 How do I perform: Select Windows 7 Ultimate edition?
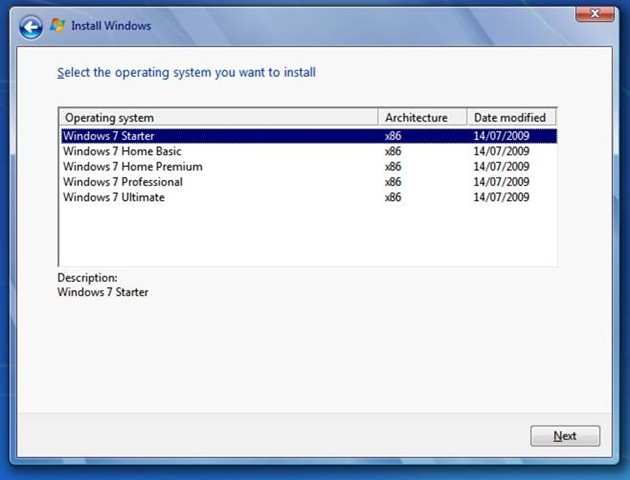309,197
